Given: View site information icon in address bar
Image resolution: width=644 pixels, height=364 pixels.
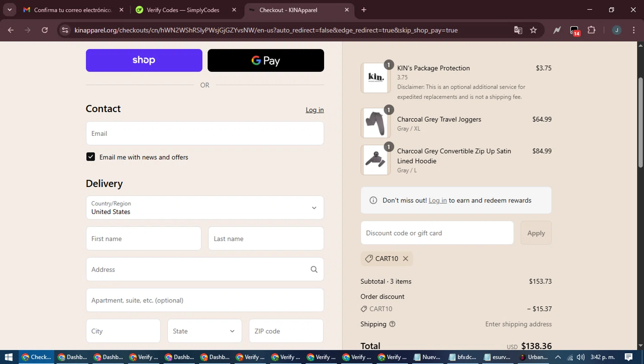Looking at the screenshot, I should (x=65, y=30).
